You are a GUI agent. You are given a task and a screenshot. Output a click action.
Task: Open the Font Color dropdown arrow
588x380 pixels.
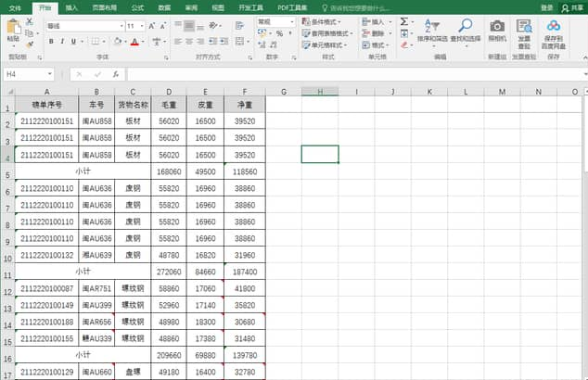(143, 41)
